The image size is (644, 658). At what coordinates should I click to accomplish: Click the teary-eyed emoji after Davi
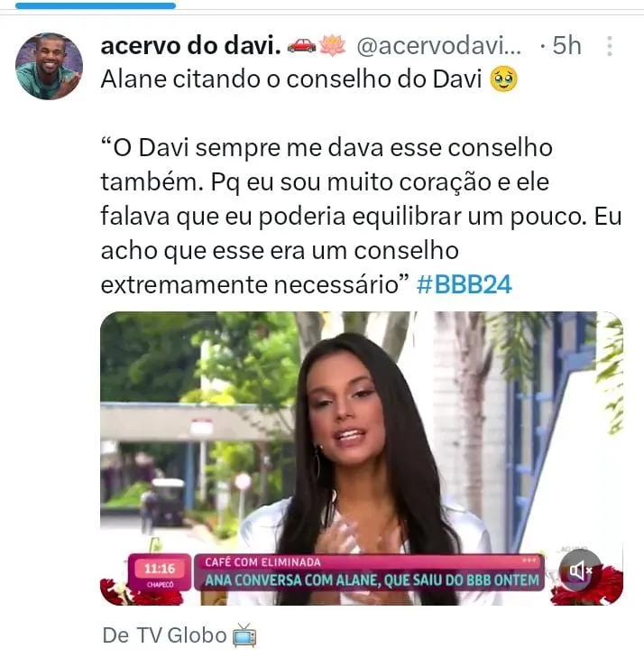[x=503, y=79]
